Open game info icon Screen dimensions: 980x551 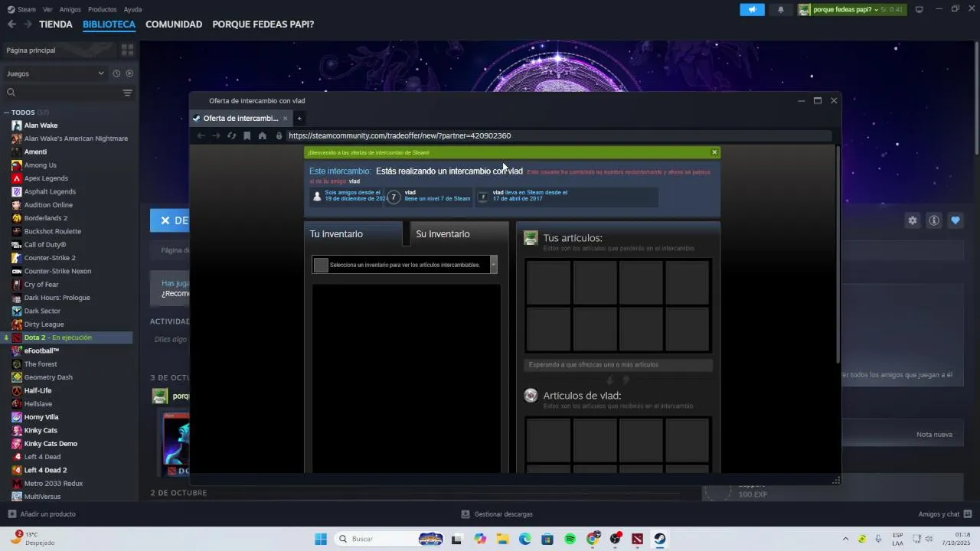click(934, 220)
